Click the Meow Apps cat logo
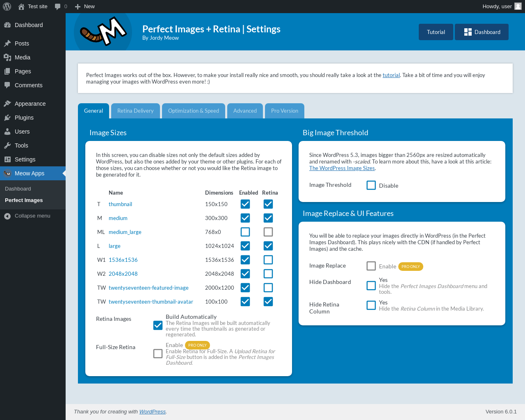The image size is (525, 420). tap(103, 32)
